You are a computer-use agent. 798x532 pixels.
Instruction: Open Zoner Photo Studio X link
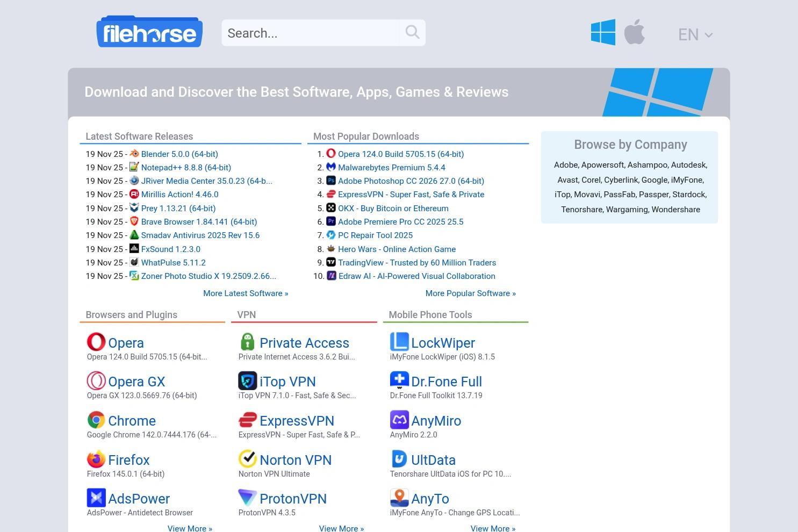[x=209, y=276]
